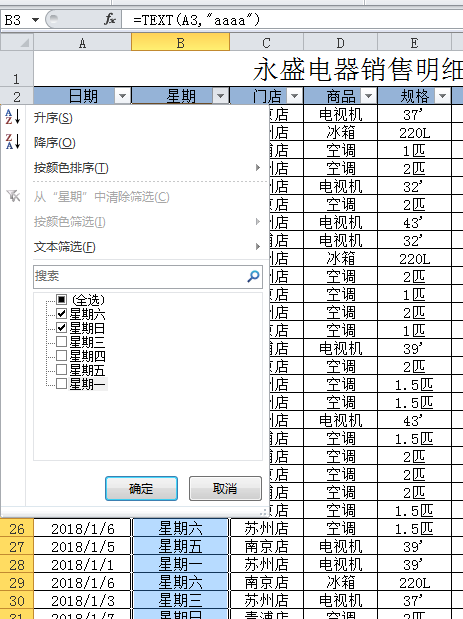The image size is (463, 619).
Task: Open the 日期 column filter dropdown
Action: click(122, 96)
